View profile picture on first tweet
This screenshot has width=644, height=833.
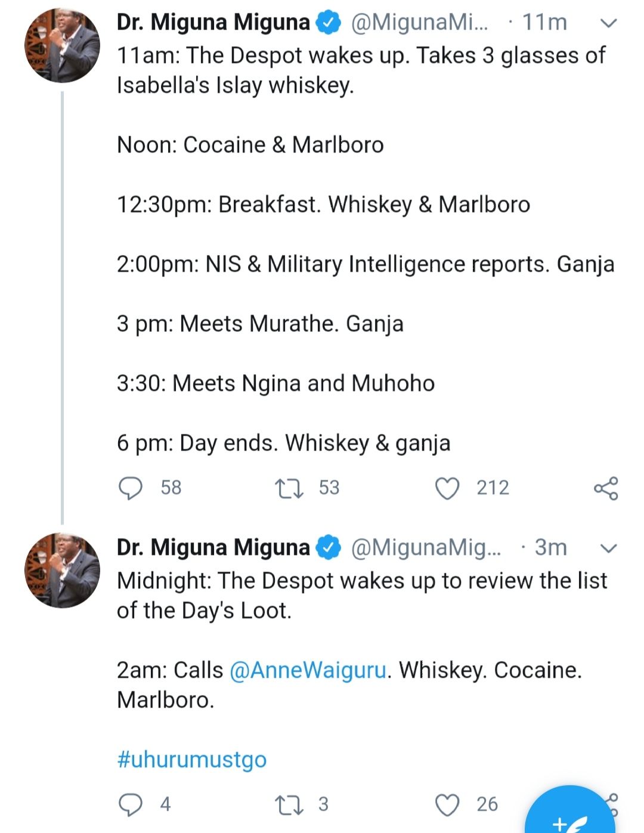[62, 45]
